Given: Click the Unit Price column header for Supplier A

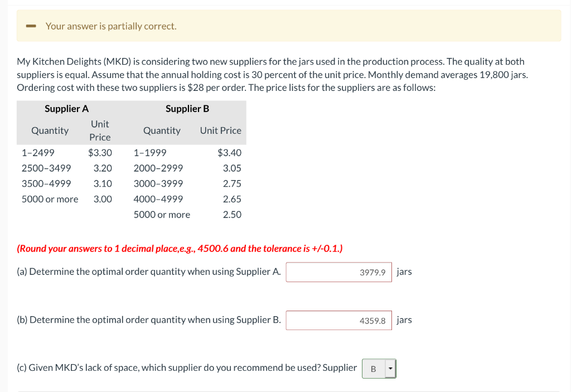Looking at the screenshot, I should [x=99, y=130].
